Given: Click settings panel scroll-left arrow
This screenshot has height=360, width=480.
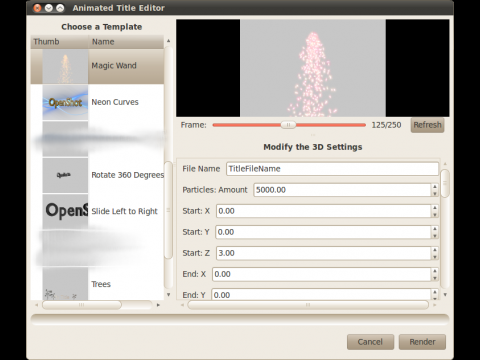Looking at the screenshot, I should pos(182,305).
